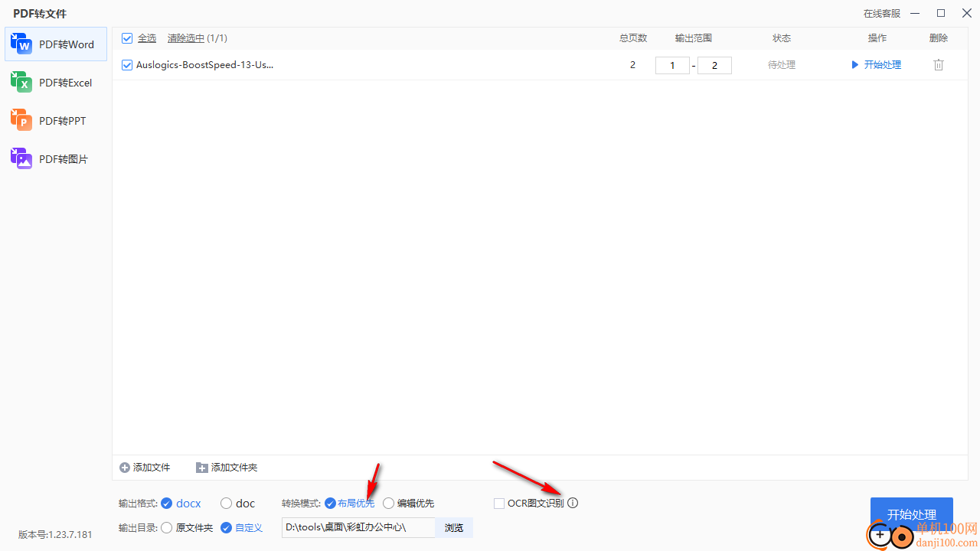Click the plus icon of 添加文件
The image size is (980, 551).
click(x=125, y=468)
